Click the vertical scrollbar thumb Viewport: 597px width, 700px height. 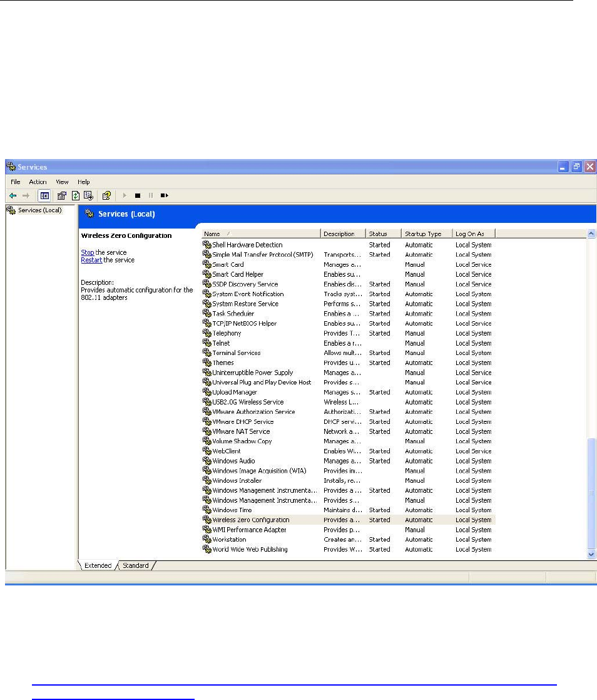point(591,493)
